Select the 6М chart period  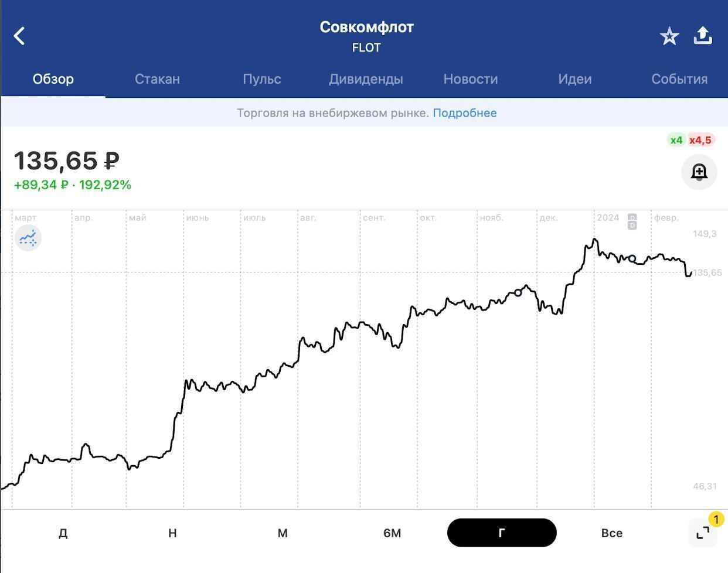click(392, 533)
